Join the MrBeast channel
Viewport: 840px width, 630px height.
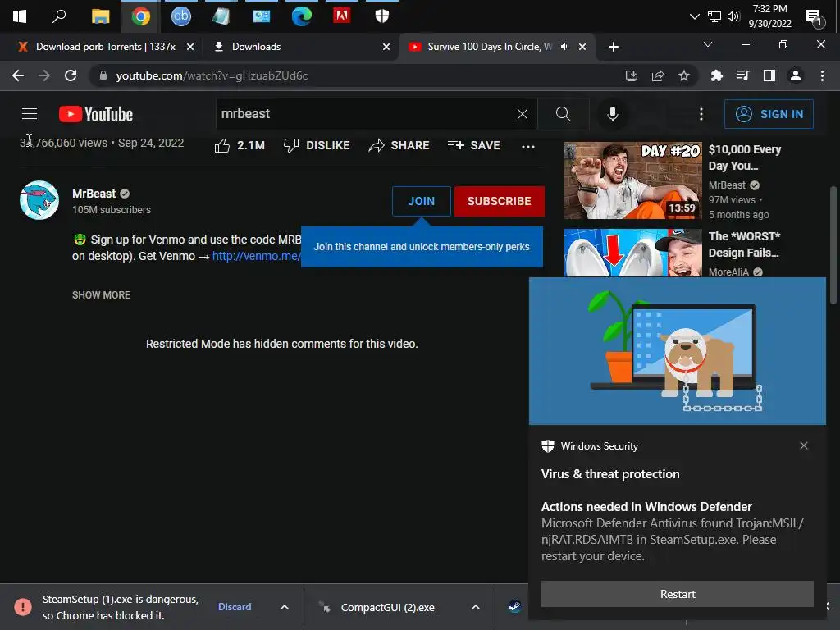(x=421, y=201)
